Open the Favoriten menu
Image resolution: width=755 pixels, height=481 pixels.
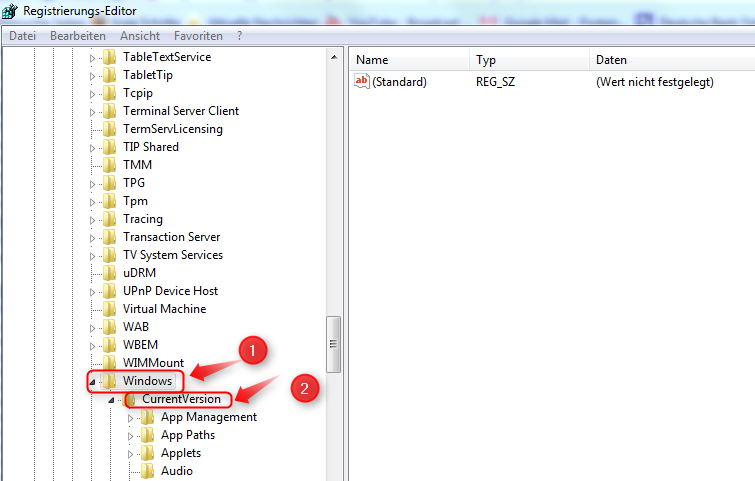point(198,36)
